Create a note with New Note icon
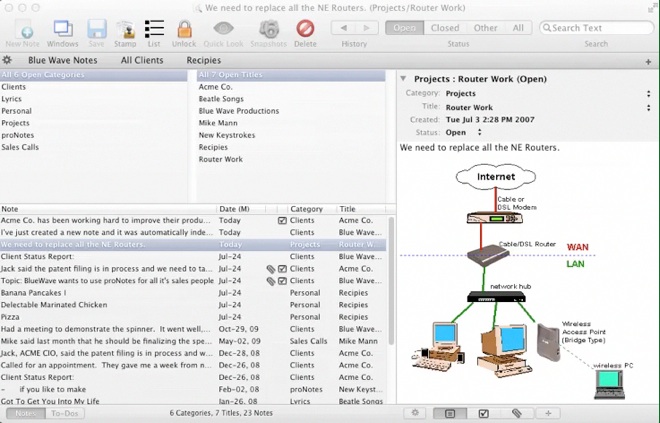660x423 pixels. 22,29
